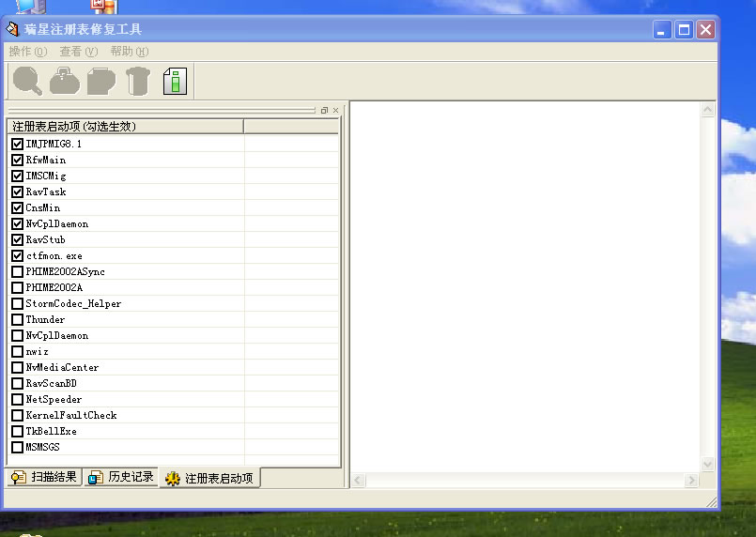Click the repair toolkit bag icon

click(x=65, y=81)
